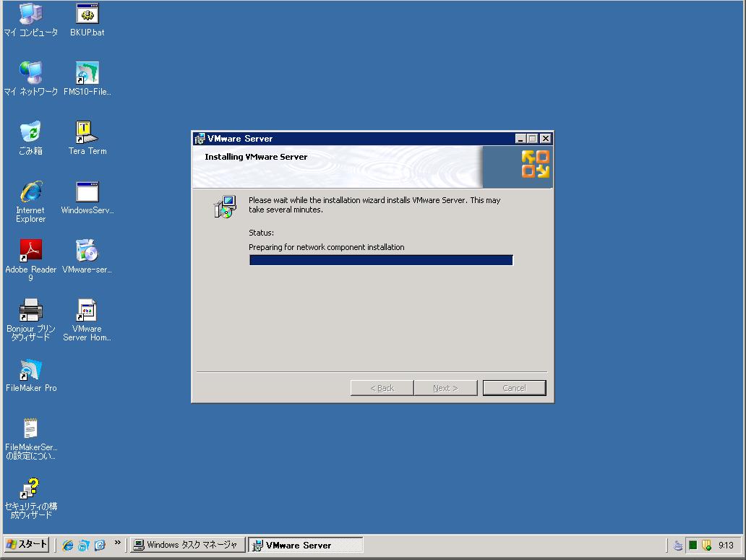This screenshot has width=746, height=560.
Task: Minimize the VMware Server installer window
Action: 520,138
